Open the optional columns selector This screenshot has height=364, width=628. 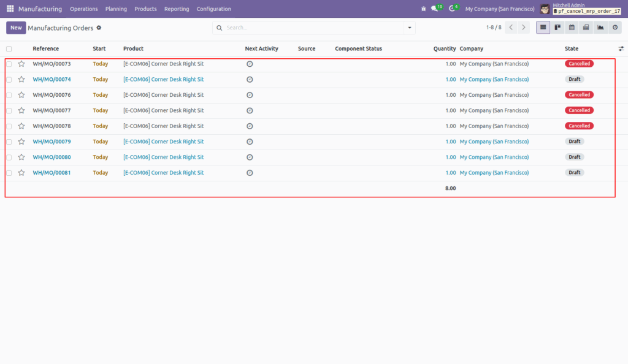pos(622,48)
